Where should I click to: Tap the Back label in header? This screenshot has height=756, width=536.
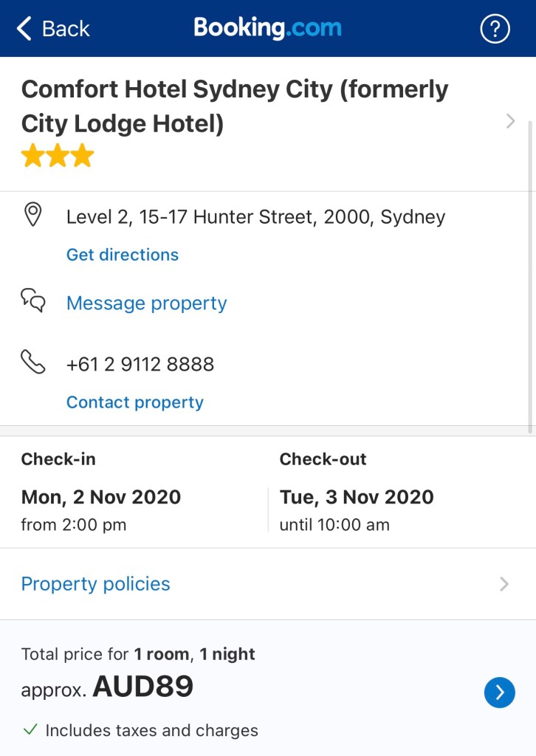point(66,29)
